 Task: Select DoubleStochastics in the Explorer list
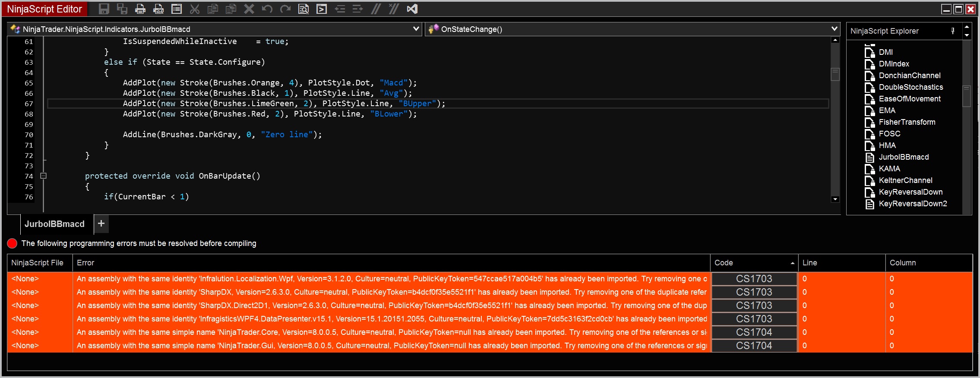(911, 87)
